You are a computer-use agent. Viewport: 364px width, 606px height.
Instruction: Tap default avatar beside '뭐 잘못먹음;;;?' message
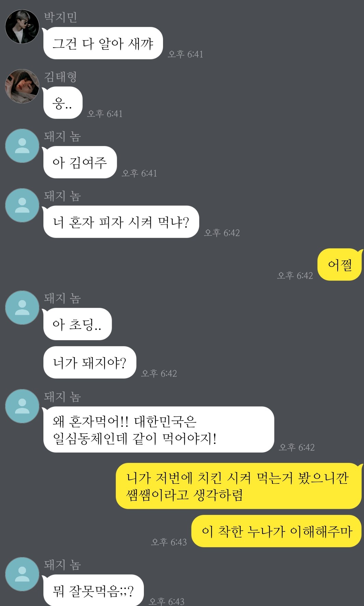coord(22,574)
